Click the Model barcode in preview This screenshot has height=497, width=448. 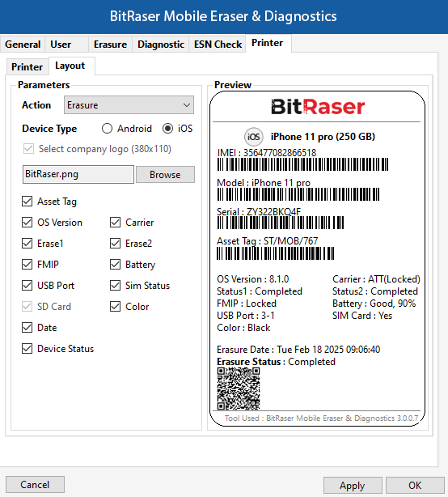(x=298, y=194)
